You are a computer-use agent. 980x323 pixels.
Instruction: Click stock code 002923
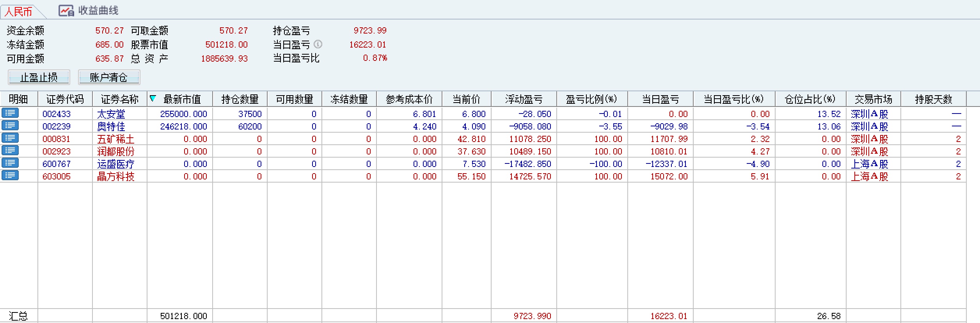(57, 151)
